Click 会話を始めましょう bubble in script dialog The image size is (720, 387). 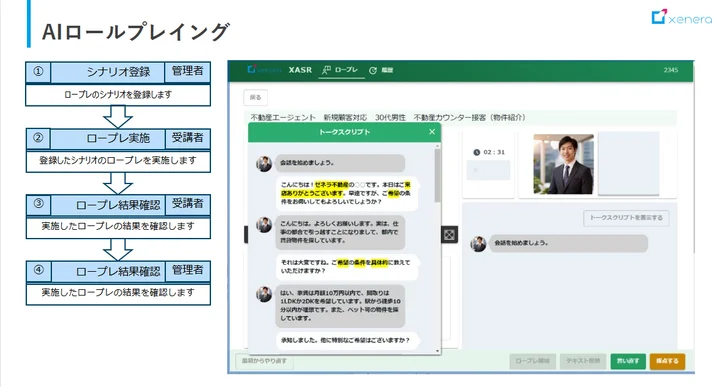(340, 163)
